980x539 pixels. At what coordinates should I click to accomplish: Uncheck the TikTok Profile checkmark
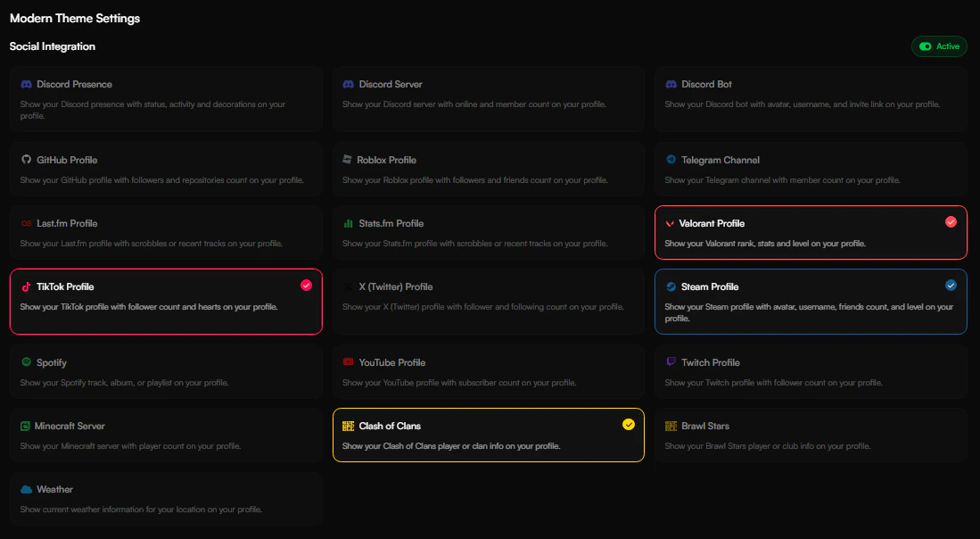pos(306,285)
